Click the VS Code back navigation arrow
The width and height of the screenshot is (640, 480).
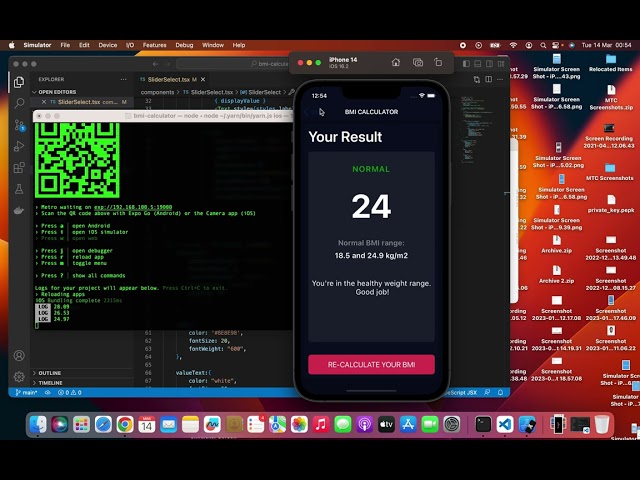(156, 64)
